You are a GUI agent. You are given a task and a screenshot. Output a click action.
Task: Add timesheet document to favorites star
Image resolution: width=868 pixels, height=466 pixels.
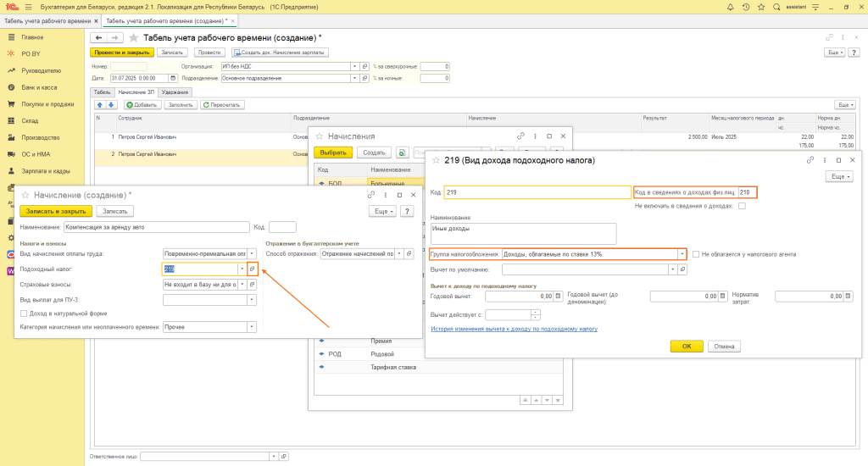point(133,37)
